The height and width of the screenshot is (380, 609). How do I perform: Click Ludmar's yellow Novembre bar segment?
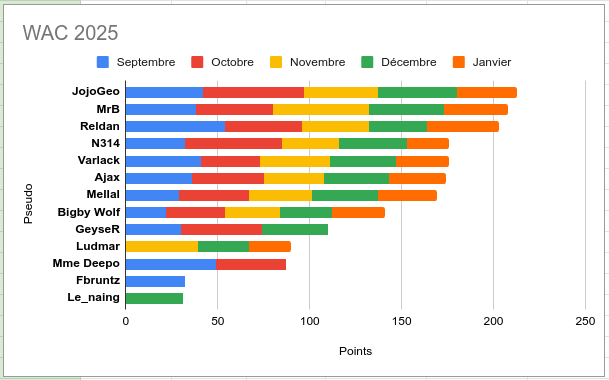162,246
